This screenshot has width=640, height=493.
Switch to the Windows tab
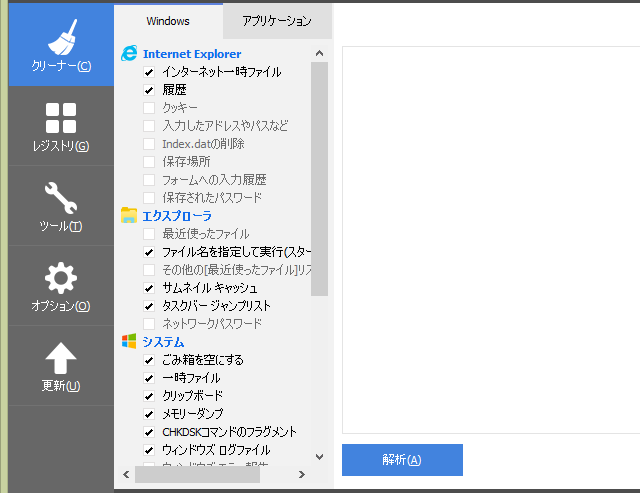(168, 21)
